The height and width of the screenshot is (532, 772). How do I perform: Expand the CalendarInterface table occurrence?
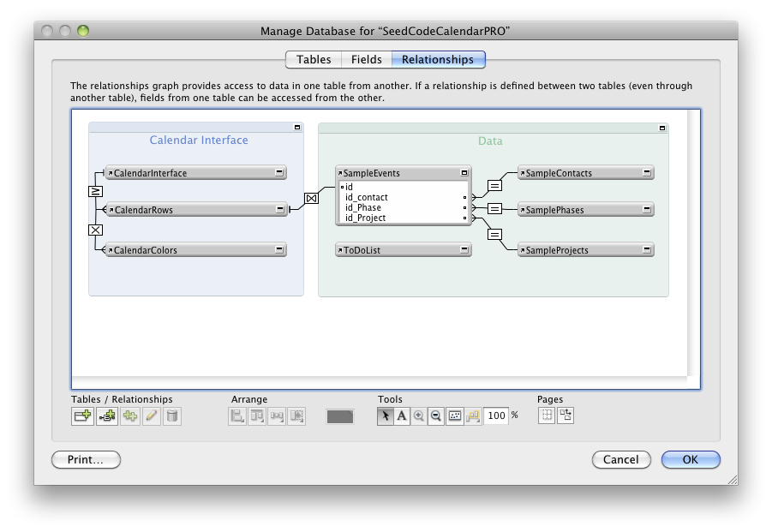[x=279, y=173]
